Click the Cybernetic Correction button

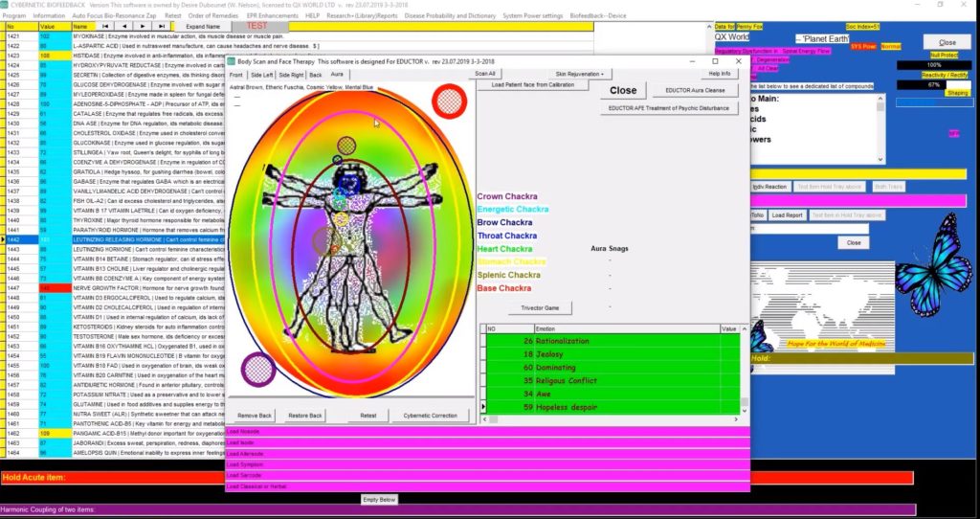point(431,416)
